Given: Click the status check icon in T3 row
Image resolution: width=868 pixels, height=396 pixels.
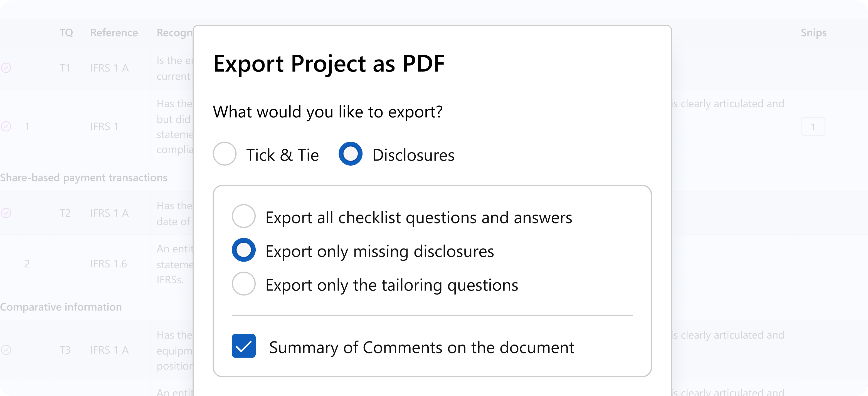Looking at the screenshot, I should 6,350.
